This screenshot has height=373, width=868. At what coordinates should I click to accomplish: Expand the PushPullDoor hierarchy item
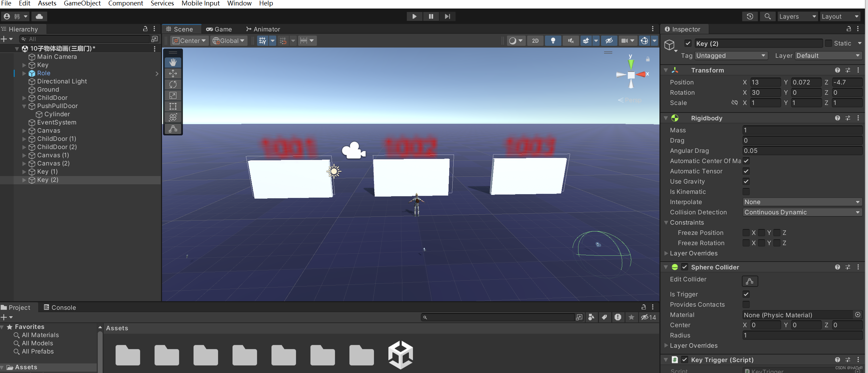[x=24, y=106]
